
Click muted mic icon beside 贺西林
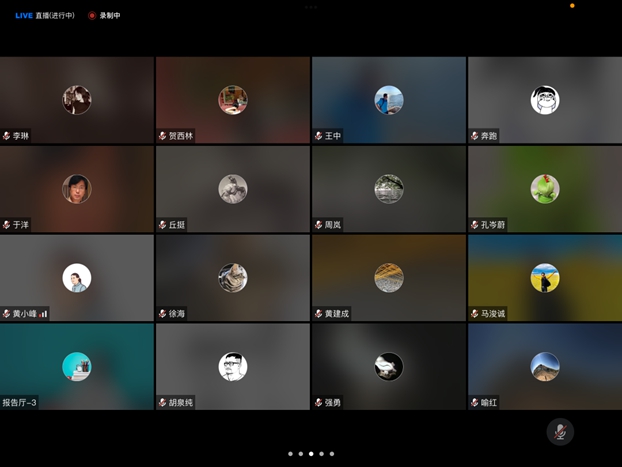coord(162,136)
